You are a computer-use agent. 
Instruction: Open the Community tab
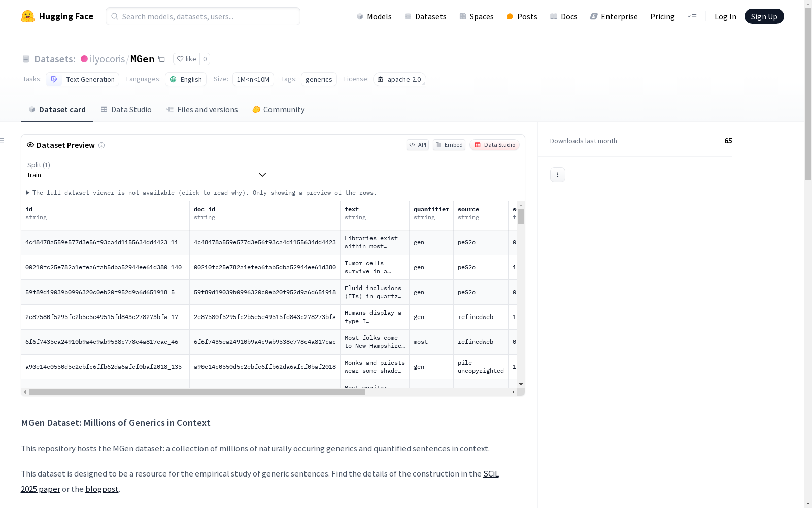click(279, 110)
